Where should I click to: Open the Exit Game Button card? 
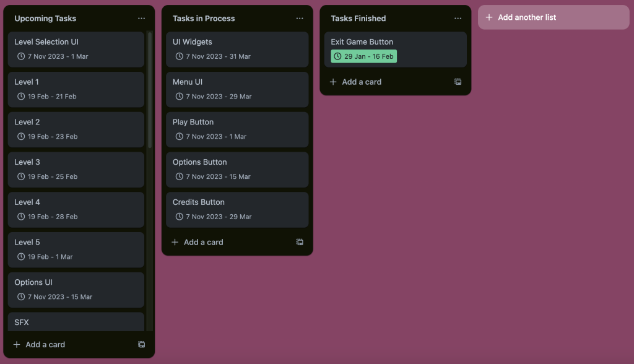(x=395, y=42)
